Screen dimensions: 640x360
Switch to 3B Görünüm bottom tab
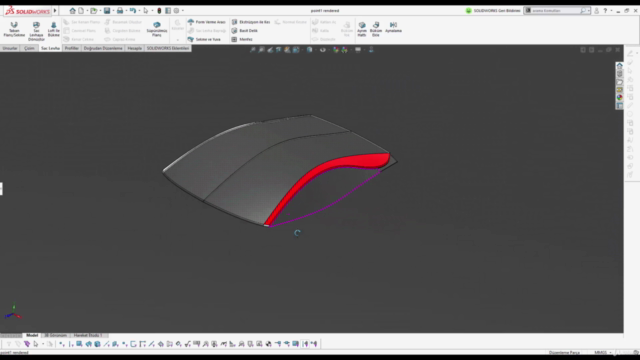[55, 336]
